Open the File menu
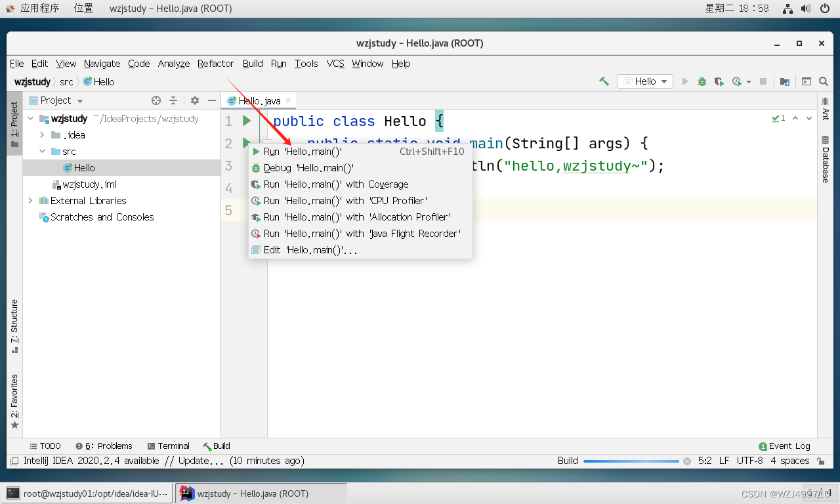Viewport: 840px width, 504px height. pyautogui.click(x=17, y=64)
